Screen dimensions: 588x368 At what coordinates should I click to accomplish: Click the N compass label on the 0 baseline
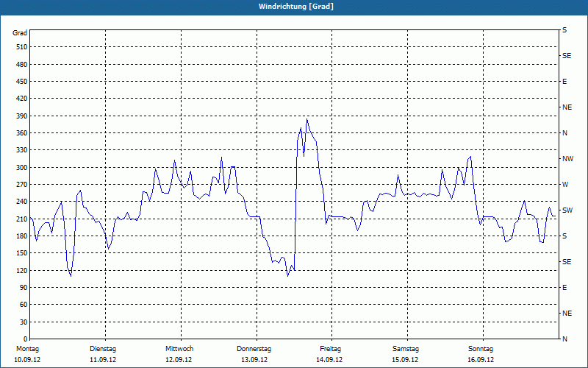pos(564,339)
